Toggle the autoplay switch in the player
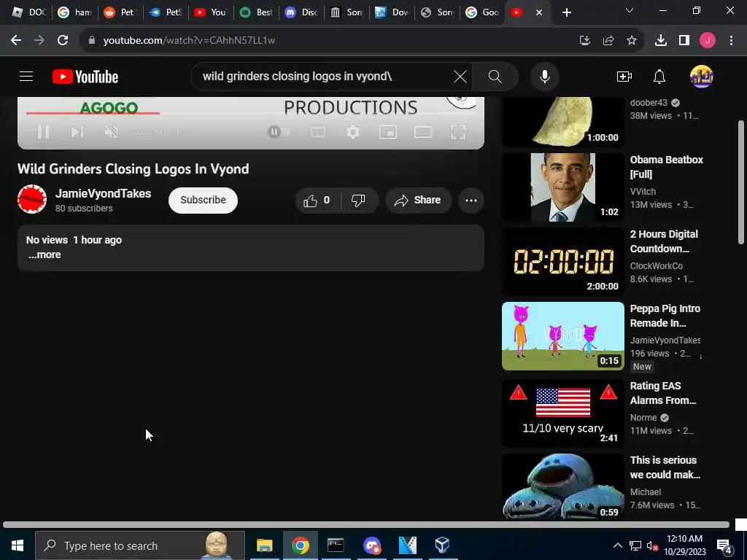 point(279,132)
